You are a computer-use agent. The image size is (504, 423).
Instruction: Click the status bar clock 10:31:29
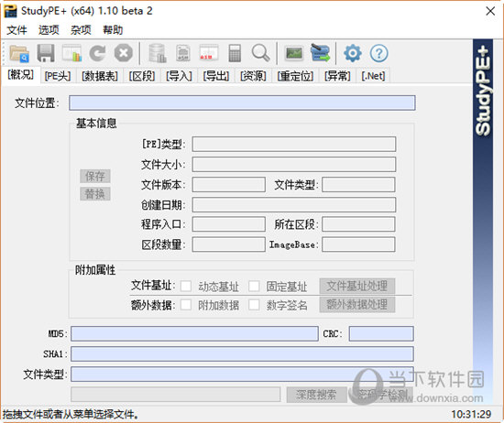click(471, 415)
